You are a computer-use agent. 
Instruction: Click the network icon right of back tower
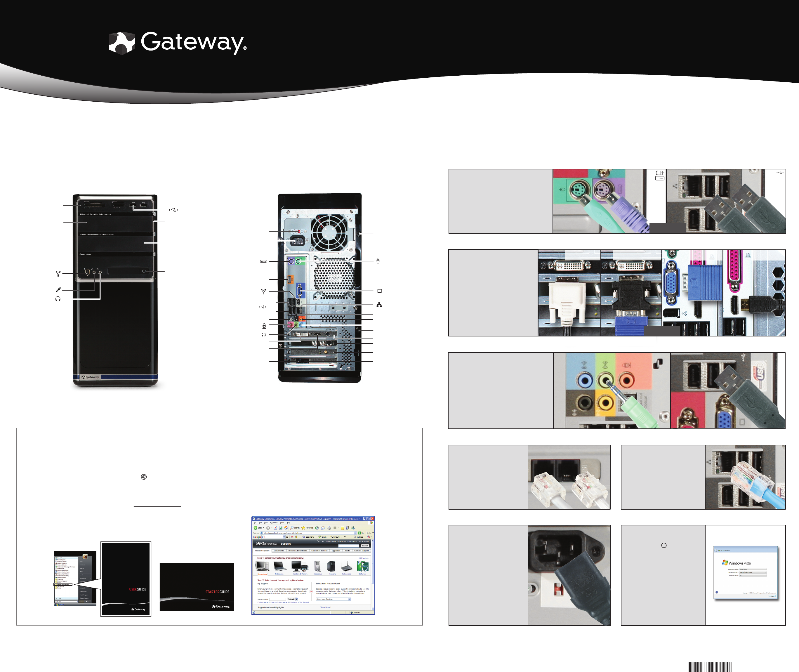pyautogui.click(x=379, y=305)
